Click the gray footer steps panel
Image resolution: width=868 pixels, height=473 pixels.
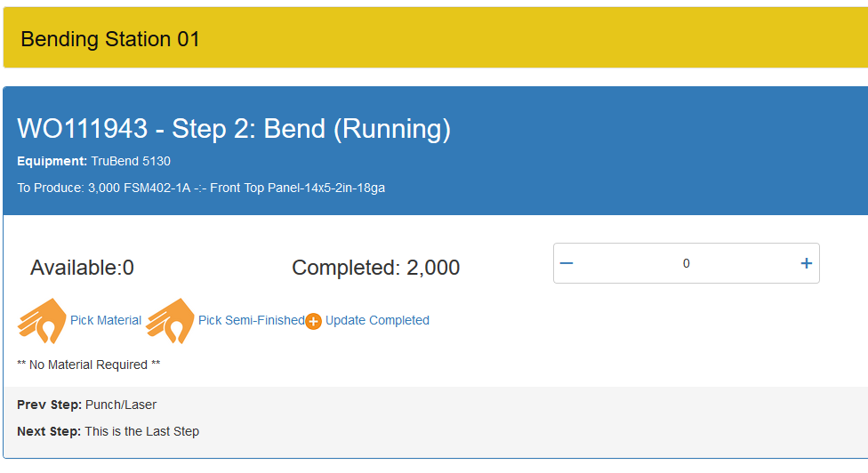click(x=534, y=420)
